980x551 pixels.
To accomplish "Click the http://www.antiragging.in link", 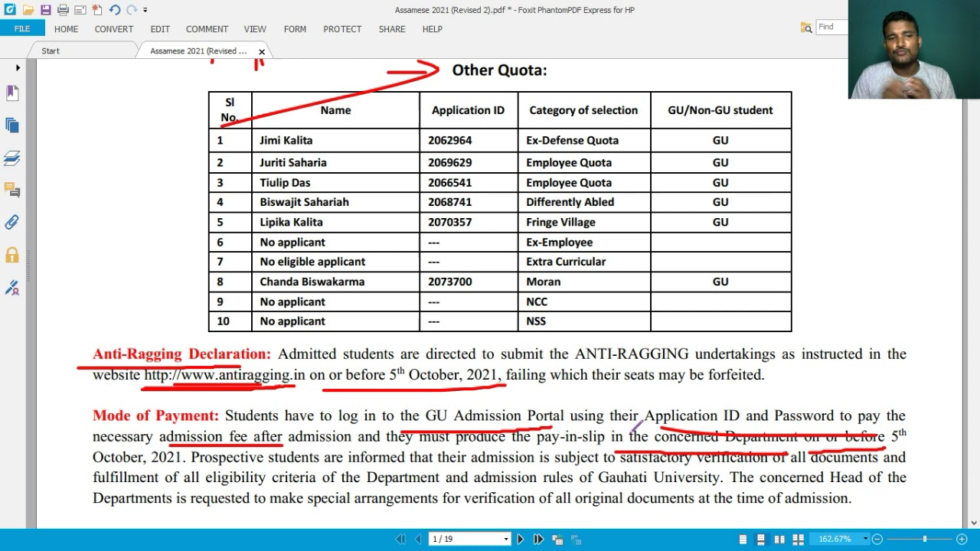I will coord(224,375).
